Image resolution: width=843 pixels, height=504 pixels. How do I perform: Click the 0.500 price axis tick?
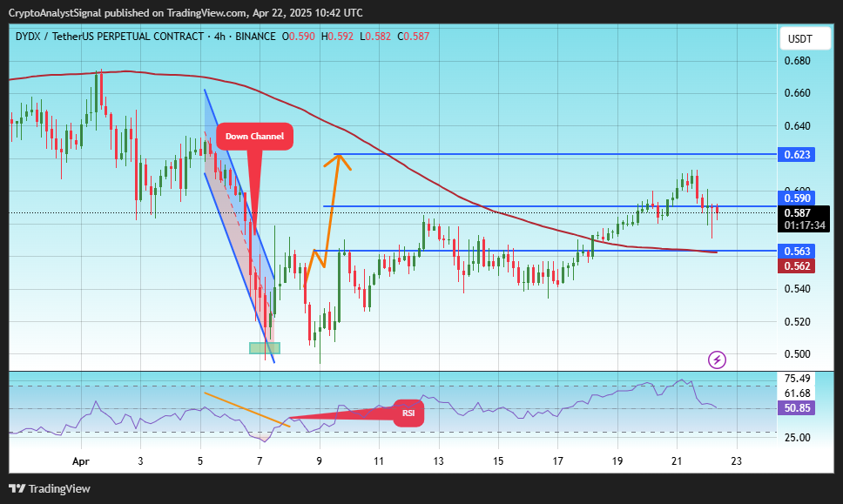pos(798,354)
